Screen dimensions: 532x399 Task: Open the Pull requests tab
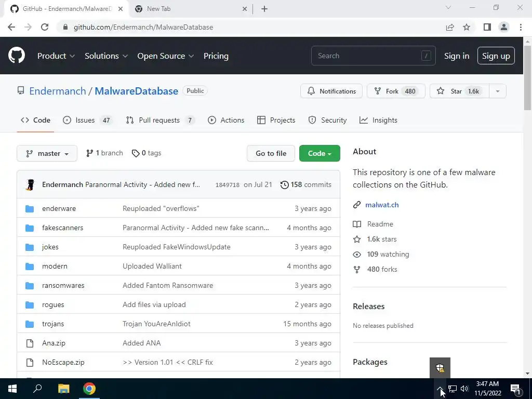160,120
